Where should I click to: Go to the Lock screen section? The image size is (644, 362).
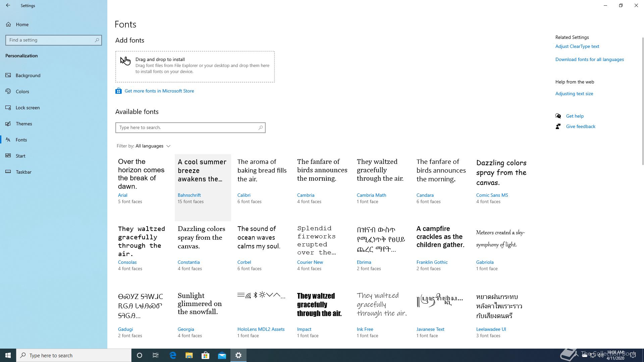[28, 108]
